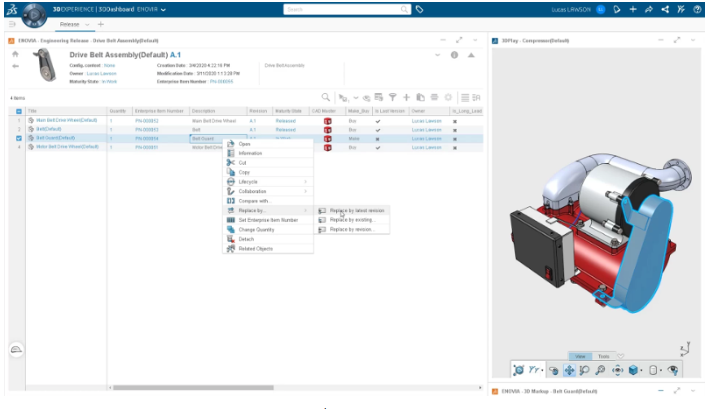
Task: Click the PN-000052 enterprise item number
Action: point(147,121)
